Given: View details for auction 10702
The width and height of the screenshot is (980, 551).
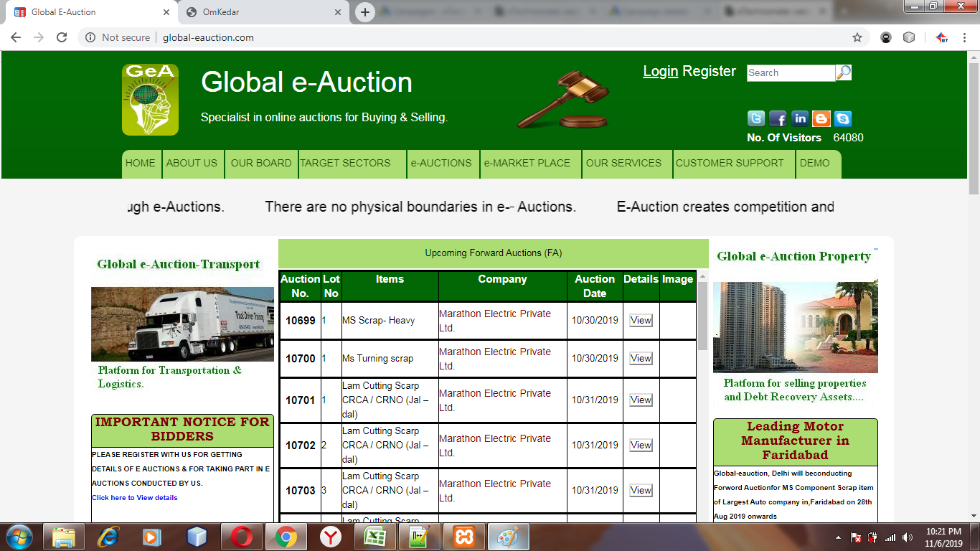Looking at the screenshot, I should tap(641, 446).
